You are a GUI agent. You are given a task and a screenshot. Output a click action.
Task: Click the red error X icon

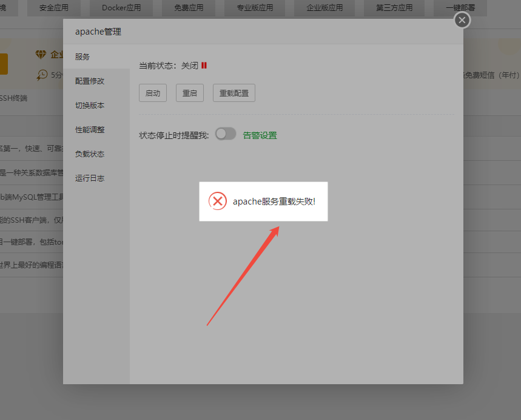[218, 201]
